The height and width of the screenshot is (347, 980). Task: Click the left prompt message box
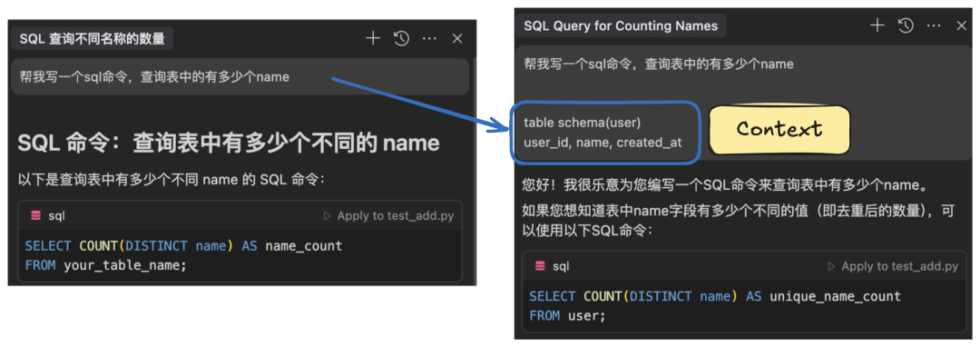(240, 77)
